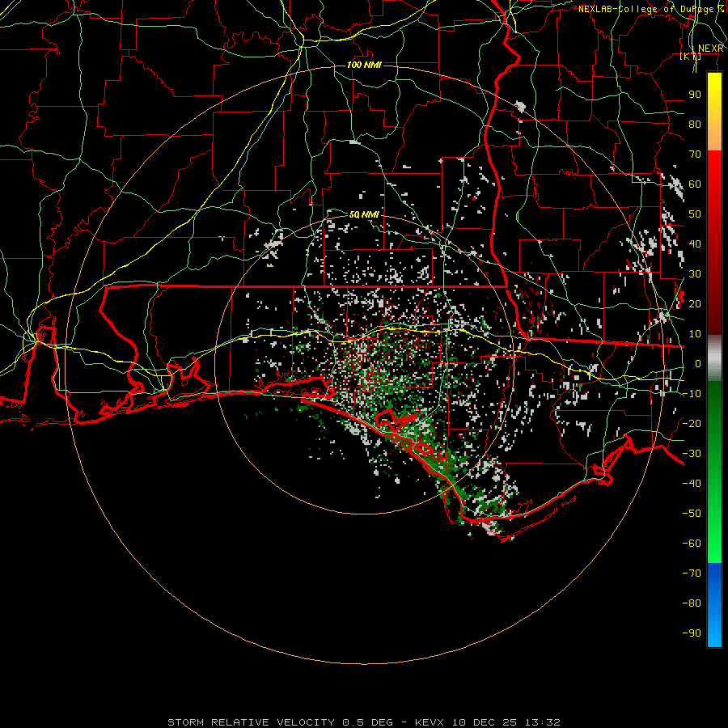Click the 100 NMI range ring label
Screen dimensions: 728x728
[365, 65]
